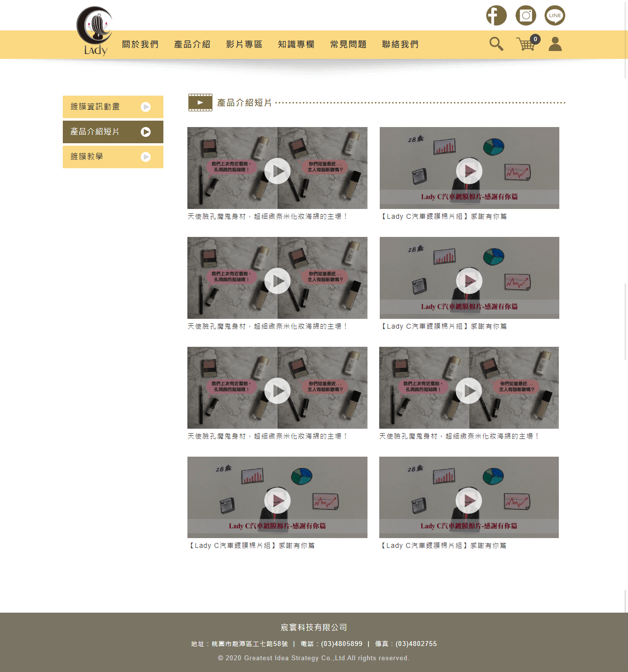This screenshot has height=672, width=628.
Task: Click second-row caption Lady C汽車鍍膜棉片組
Action: click(444, 326)
